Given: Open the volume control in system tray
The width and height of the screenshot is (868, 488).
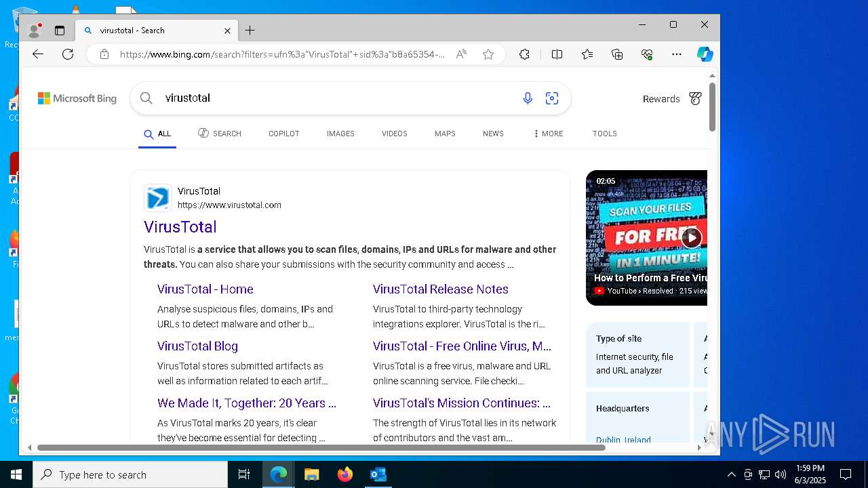Looking at the screenshot, I should (x=780, y=474).
